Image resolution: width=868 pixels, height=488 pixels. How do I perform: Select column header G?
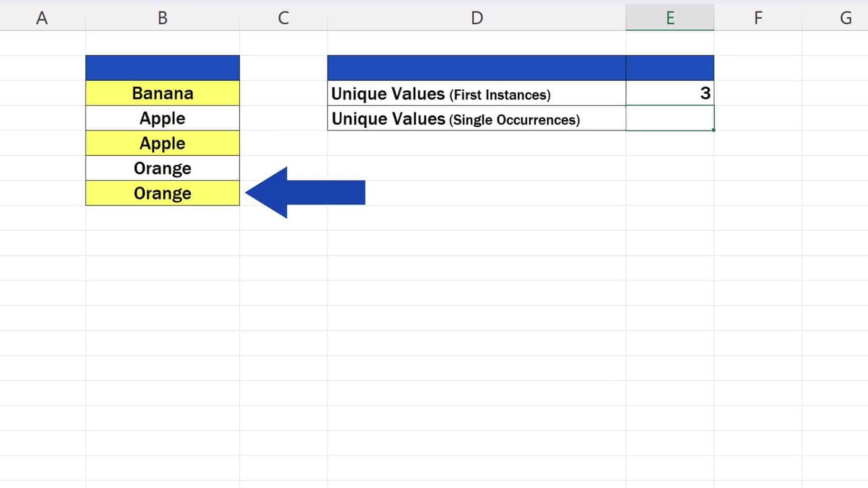(x=844, y=17)
